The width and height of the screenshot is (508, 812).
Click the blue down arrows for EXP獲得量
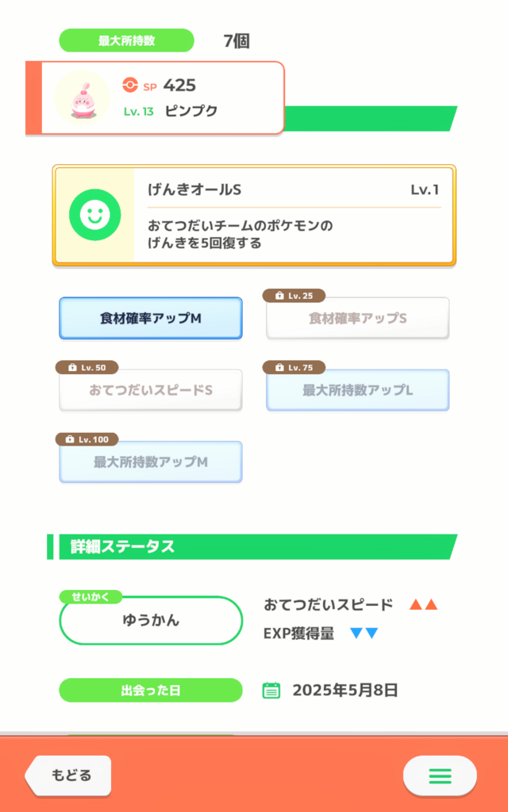click(x=364, y=634)
